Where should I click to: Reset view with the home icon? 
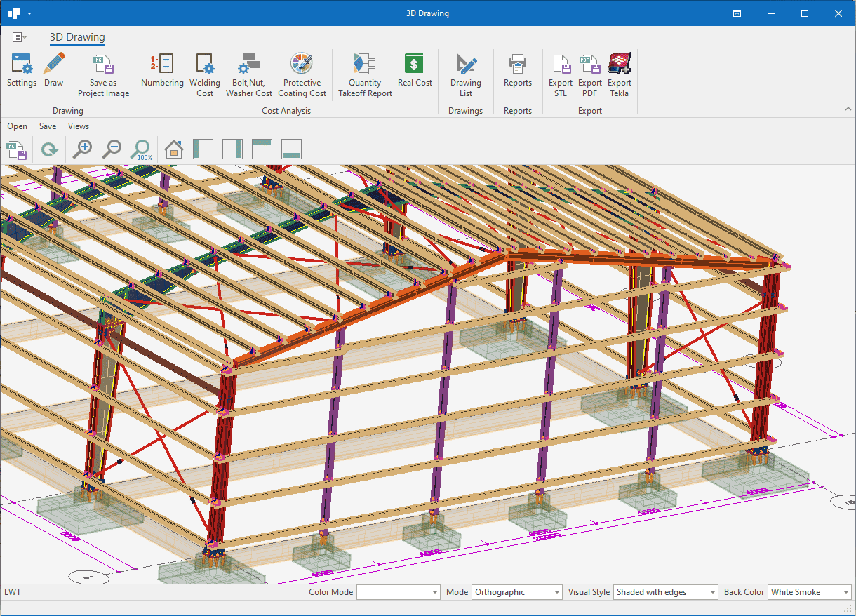pyautogui.click(x=173, y=149)
